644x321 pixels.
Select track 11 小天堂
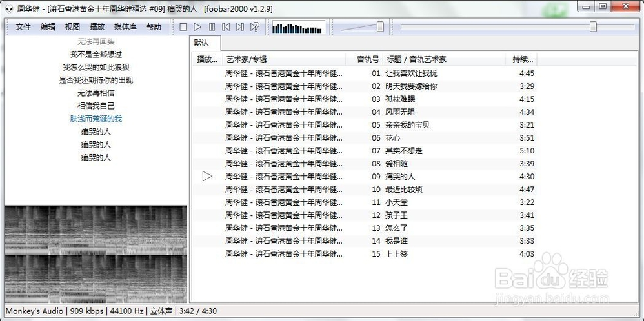[x=365, y=202]
